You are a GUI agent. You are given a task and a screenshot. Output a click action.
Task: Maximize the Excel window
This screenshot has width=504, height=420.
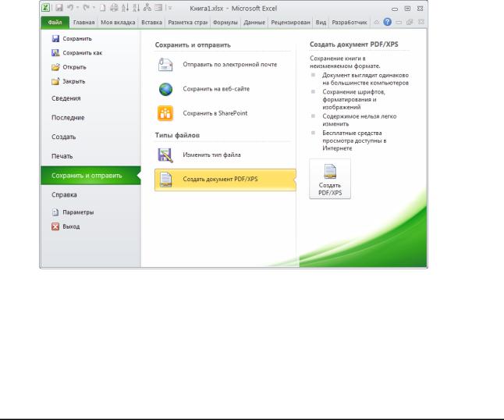407,9
